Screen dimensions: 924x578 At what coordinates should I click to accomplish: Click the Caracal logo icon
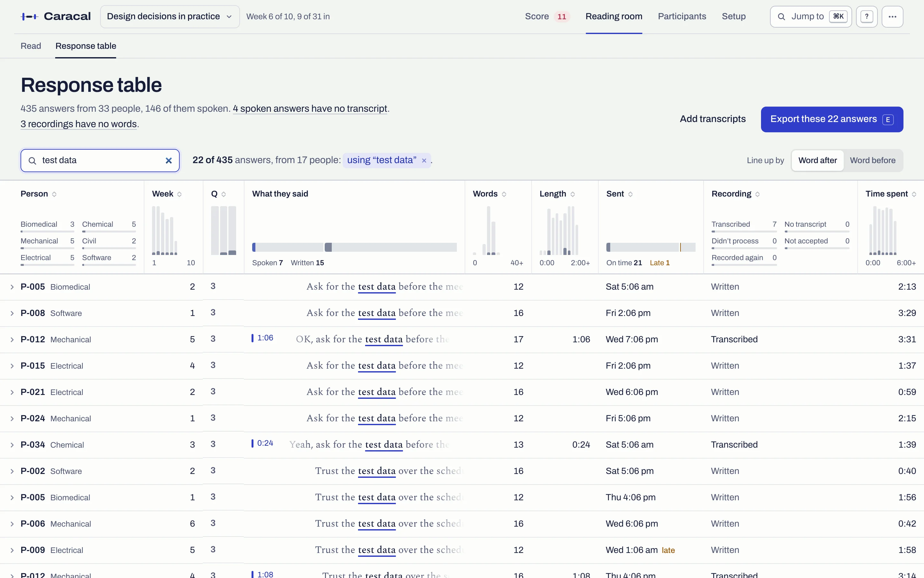30,16
